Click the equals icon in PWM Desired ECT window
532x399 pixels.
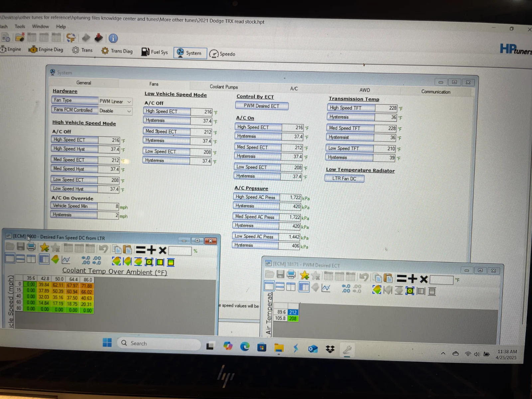[x=401, y=278]
